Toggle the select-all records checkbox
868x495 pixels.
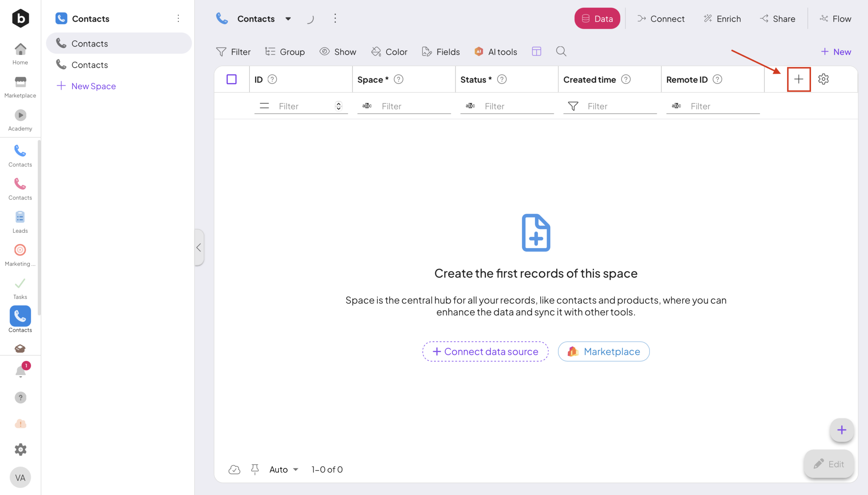[x=231, y=79]
